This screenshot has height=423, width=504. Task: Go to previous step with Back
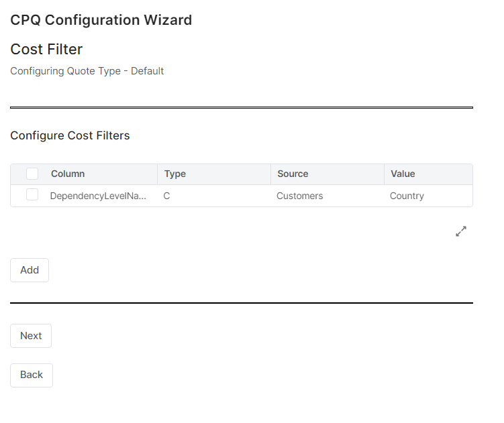tap(32, 375)
